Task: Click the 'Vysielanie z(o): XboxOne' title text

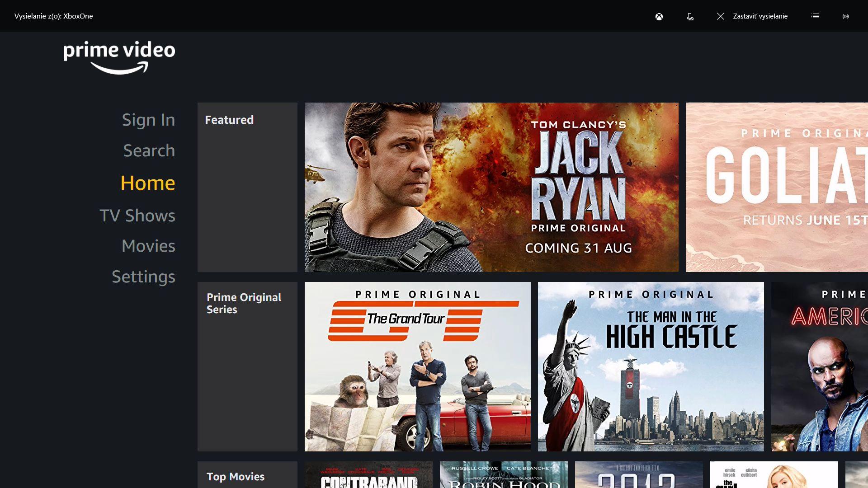Action: coord(54,16)
